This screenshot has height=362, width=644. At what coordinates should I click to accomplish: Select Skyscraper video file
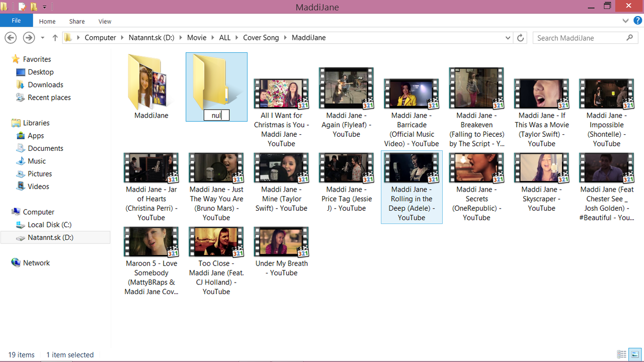[x=541, y=182]
